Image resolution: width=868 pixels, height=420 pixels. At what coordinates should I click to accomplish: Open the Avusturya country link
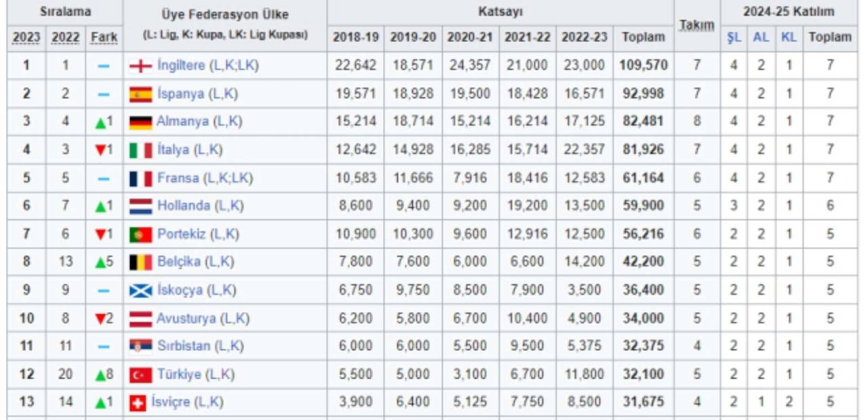pyautogui.click(x=186, y=318)
